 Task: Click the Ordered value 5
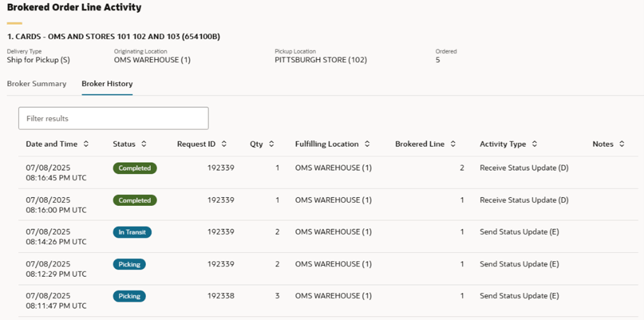438,60
